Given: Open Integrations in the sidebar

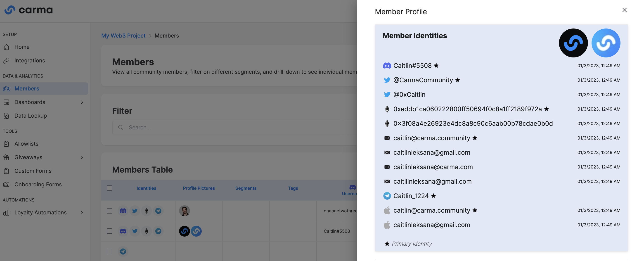Looking at the screenshot, I should (x=29, y=60).
